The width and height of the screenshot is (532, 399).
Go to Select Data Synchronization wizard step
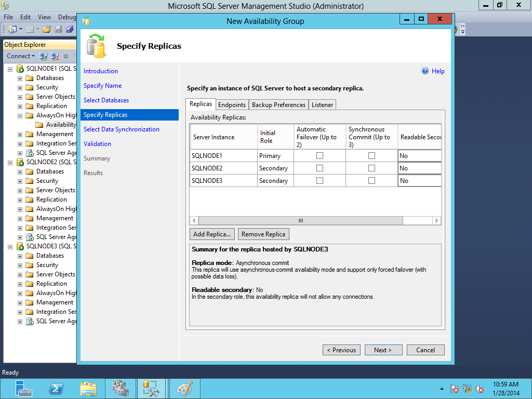coord(122,129)
